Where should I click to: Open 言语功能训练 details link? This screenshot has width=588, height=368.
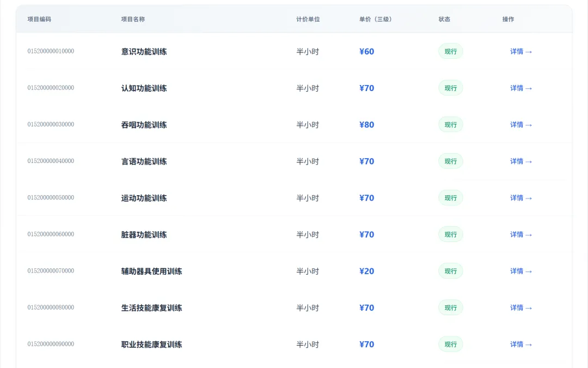[521, 161]
